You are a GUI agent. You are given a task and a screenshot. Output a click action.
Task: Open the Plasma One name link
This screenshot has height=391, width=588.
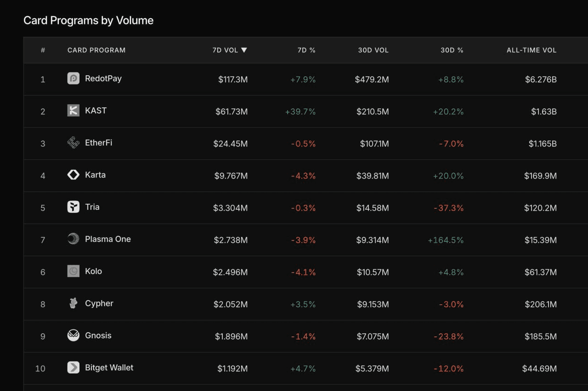pos(108,239)
